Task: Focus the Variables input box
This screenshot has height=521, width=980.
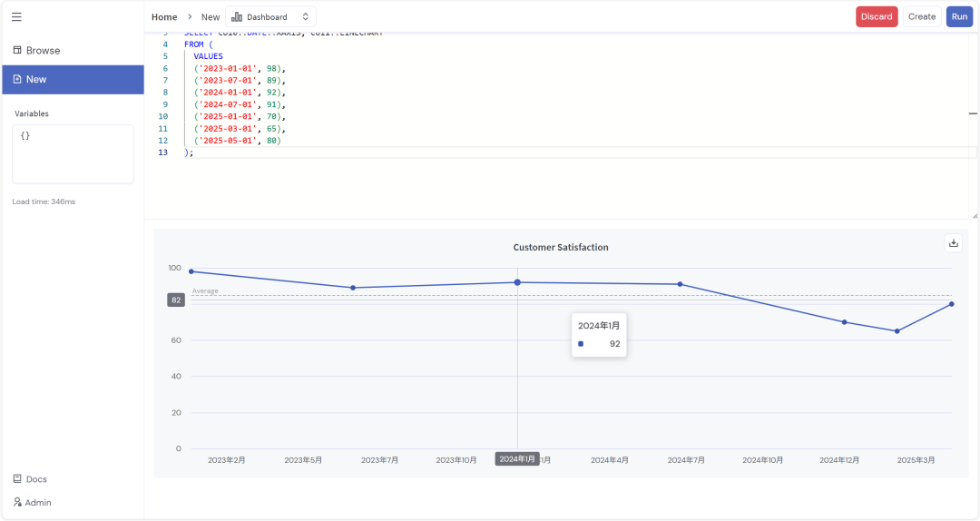Action: click(x=73, y=154)
